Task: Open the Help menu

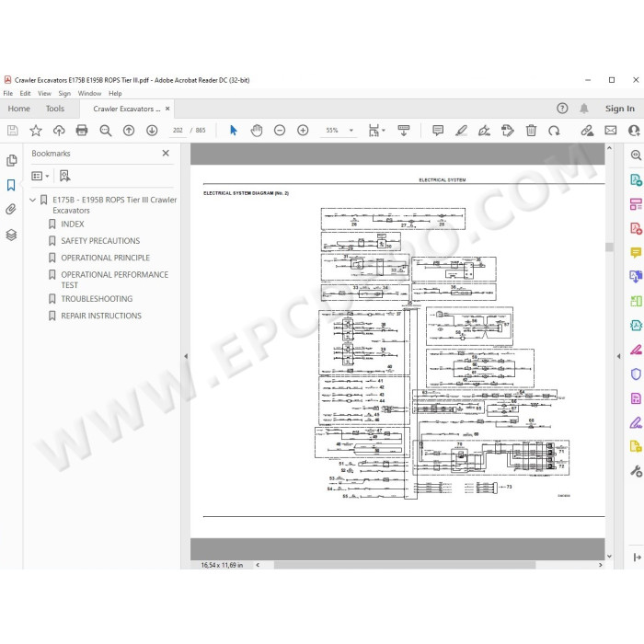Action: coord(115,94)
